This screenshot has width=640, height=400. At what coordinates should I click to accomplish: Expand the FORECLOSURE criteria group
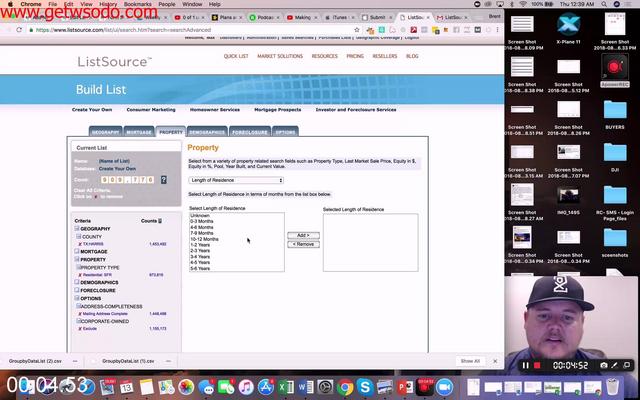(77, 290)
